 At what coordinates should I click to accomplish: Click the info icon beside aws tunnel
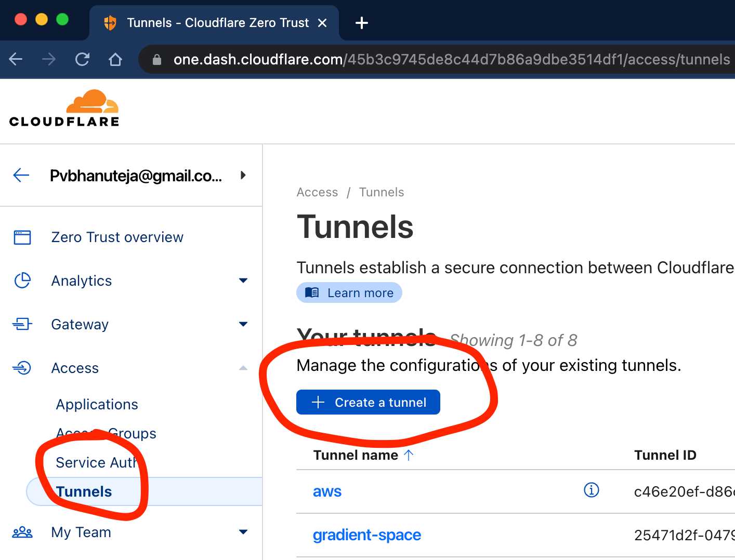(592, 490)
